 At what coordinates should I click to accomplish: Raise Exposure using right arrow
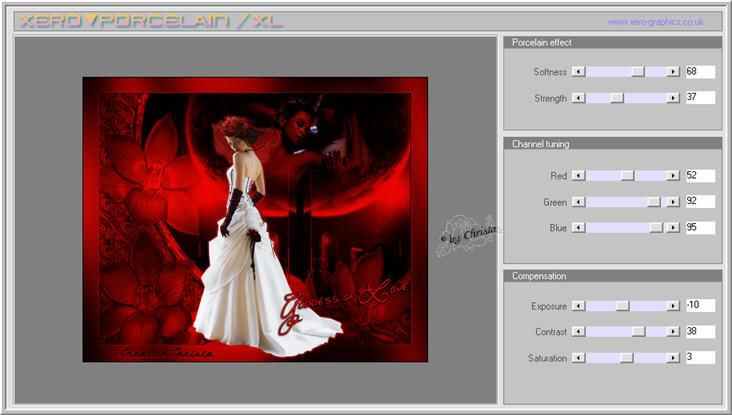click(x=673, y=306)
